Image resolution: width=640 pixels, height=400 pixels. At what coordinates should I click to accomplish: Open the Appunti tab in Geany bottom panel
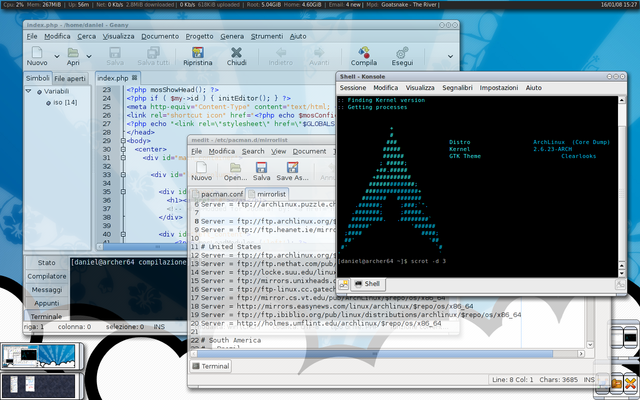point(47,303)
